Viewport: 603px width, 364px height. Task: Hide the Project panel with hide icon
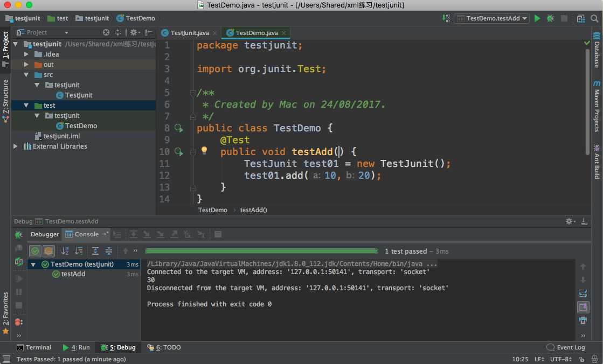[148, 32]
